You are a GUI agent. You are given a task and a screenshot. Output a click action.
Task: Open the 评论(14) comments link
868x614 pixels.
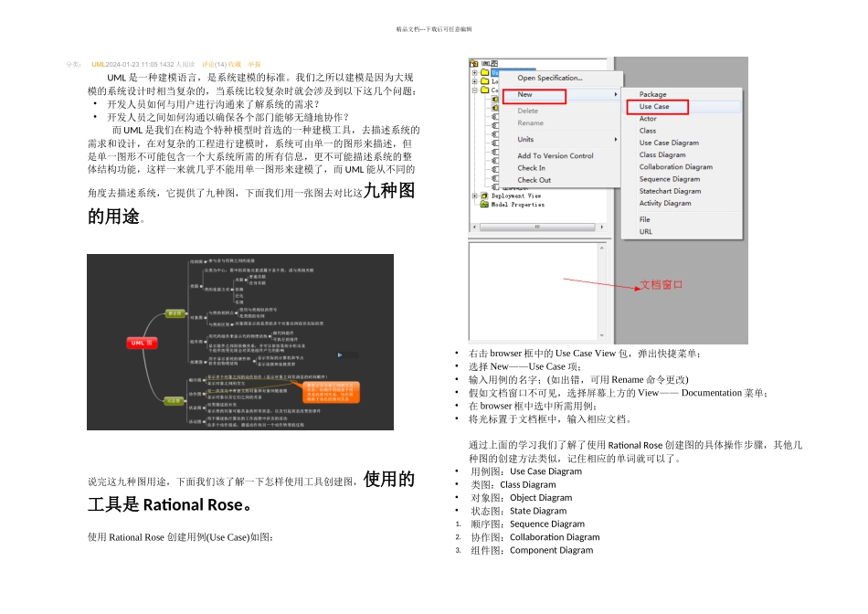click(x=214, y=65)
